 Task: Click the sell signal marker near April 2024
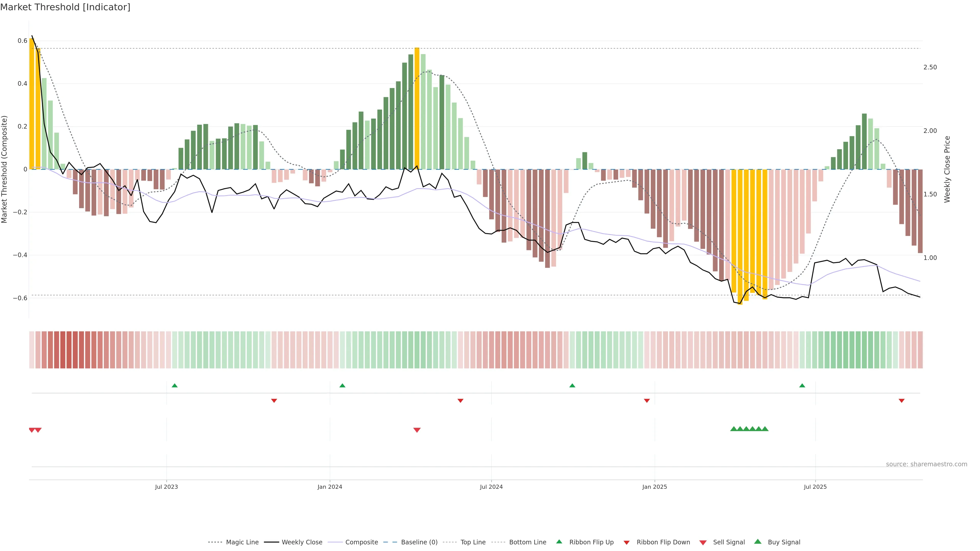pyautogui.click(x=417, y=430)
